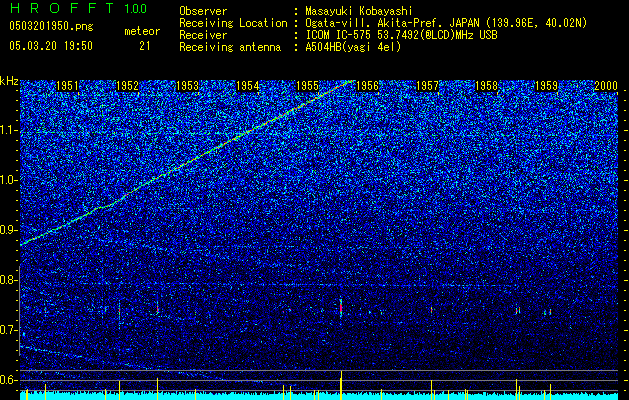Click the 0.9 kHz axis label
This screenshot has height=400, width=629.
tap(9, 230)
